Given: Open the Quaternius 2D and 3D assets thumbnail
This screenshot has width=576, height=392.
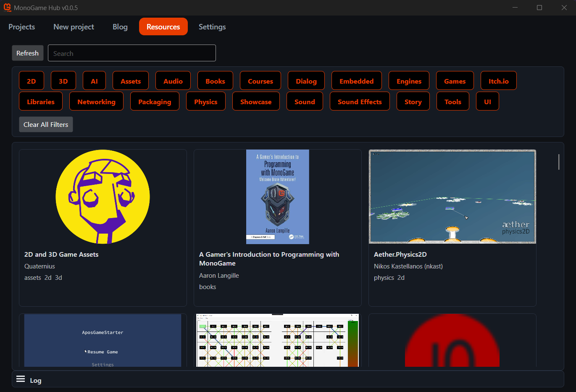Looking at the screenshot, I should [103, 197].
